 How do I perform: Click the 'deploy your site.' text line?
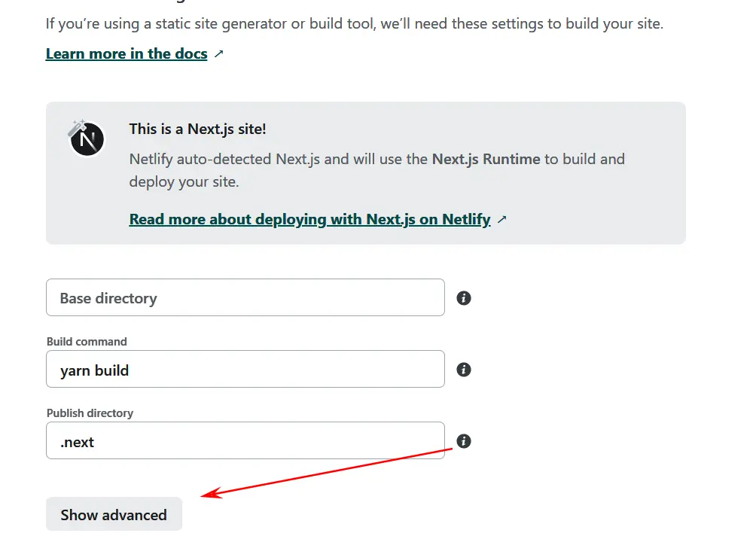click(184, 181)
